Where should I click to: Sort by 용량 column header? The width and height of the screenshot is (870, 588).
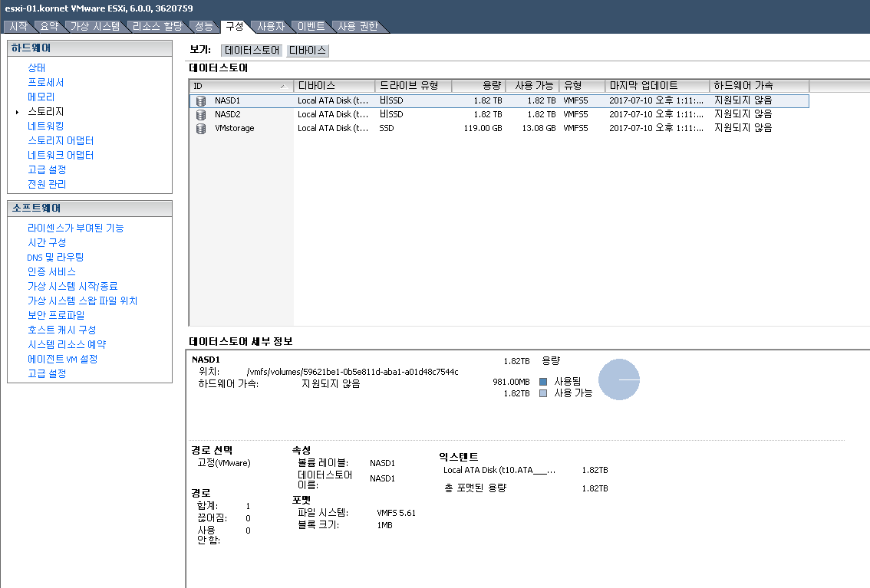tap(479, 86)
